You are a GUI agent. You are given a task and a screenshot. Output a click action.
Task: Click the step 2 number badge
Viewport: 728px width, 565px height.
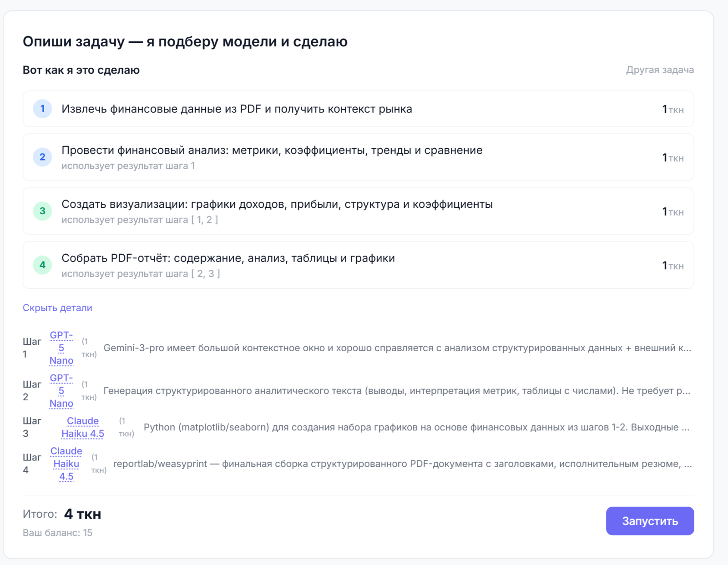pos(42,157)
